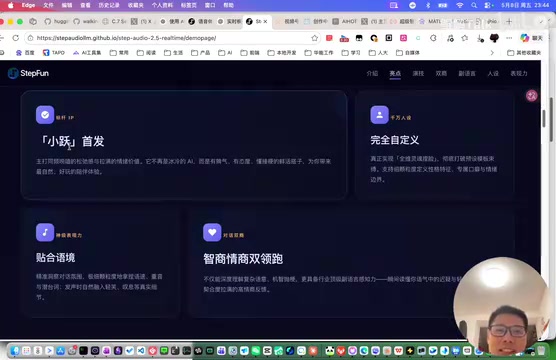Open the Apple menu
Image resolution: width=556 pixels, height=360 pixels.
(x=11, y=5)
